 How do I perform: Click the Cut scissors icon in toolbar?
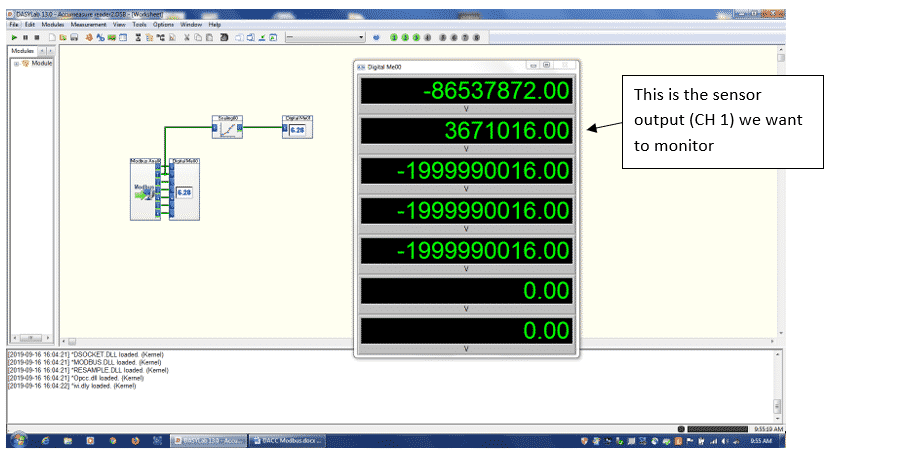(x=186, y=37)
